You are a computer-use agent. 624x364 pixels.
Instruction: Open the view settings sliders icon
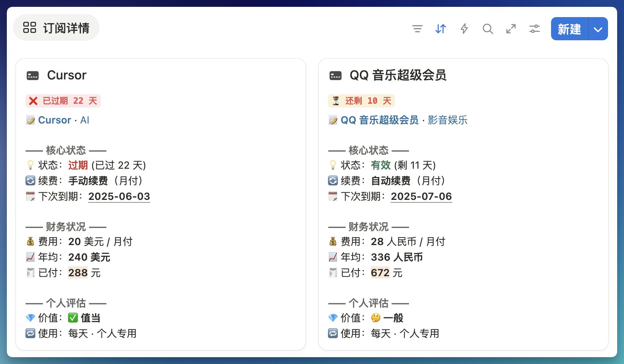pyautogui.click(x=535, y=29)
